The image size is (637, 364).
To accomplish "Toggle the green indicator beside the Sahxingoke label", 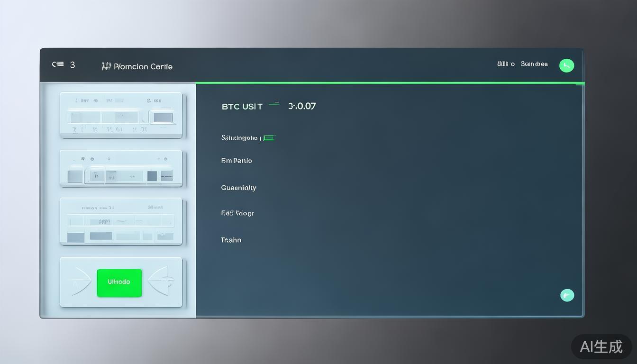I will tap(269, 138).
